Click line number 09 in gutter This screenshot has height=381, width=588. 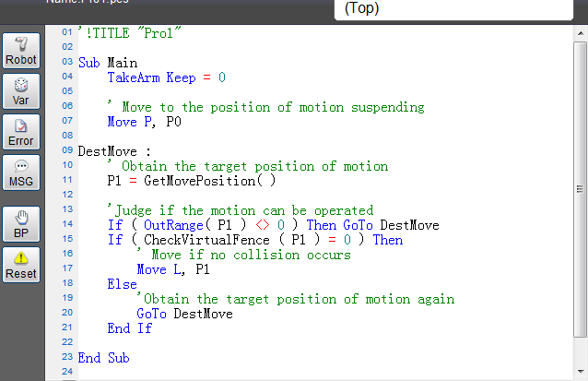click(66, 151)
